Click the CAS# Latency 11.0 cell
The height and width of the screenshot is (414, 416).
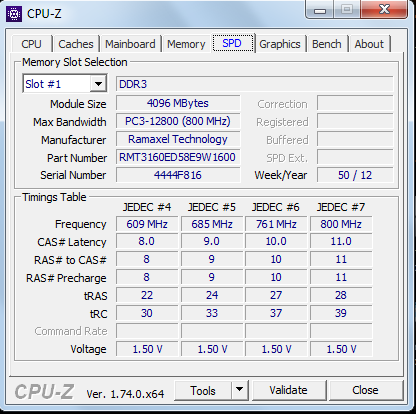(341, 241)
